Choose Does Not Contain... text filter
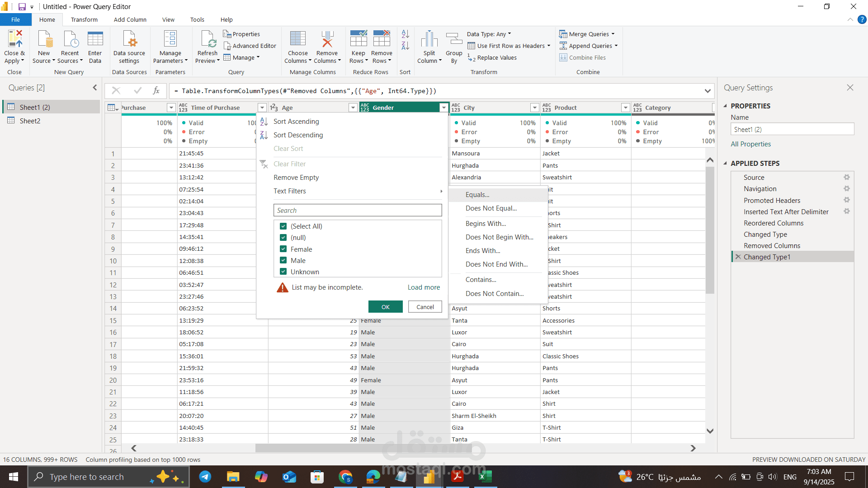Screen dimensions: 868x488 495,294
